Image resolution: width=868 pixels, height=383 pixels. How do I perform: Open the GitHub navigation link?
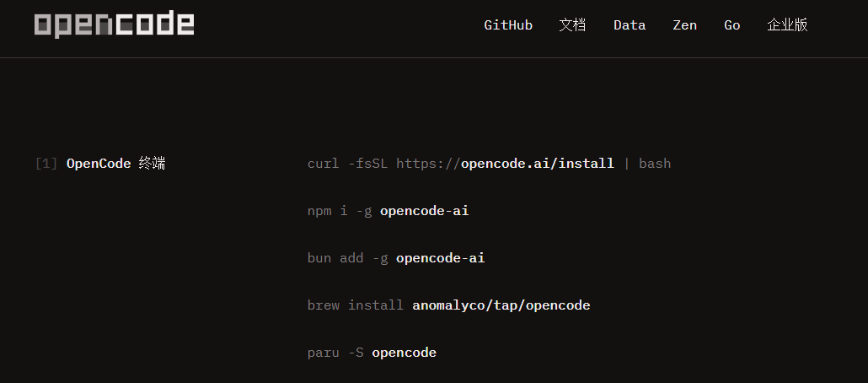[x=508, y=25]
